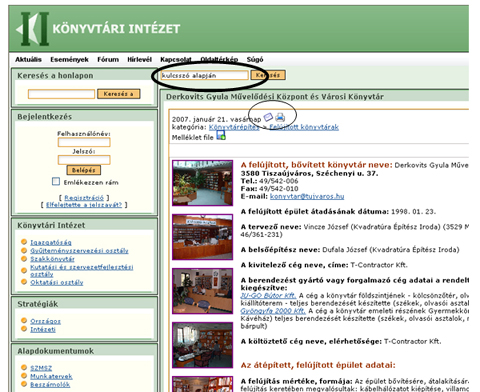This screenshot has width=480, height=392.
Task: Click the orange bullet next to Országos
Action: coord(24,320)
